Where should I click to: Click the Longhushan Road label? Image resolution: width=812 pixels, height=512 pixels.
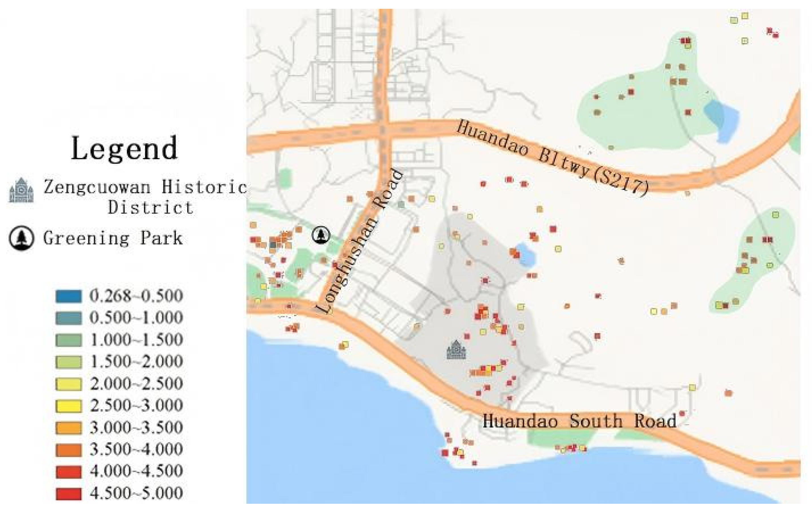coord(360,241)
